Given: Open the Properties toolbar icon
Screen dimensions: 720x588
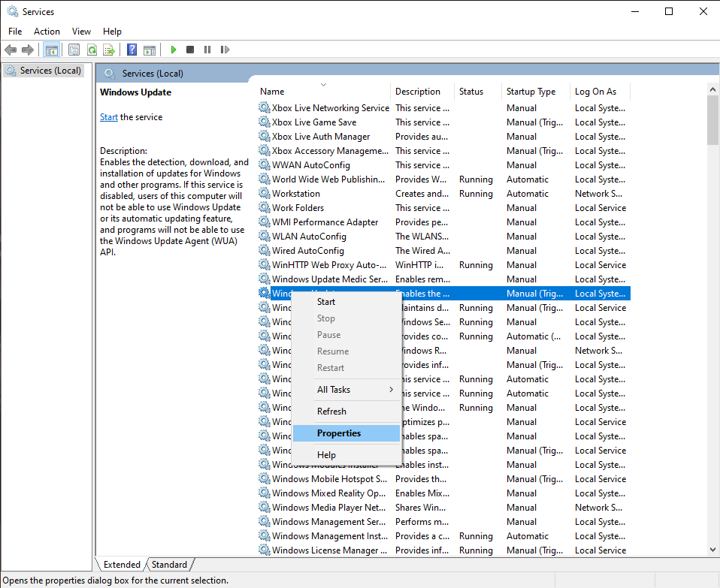Looking at the screenshot, I should [74, 50].
